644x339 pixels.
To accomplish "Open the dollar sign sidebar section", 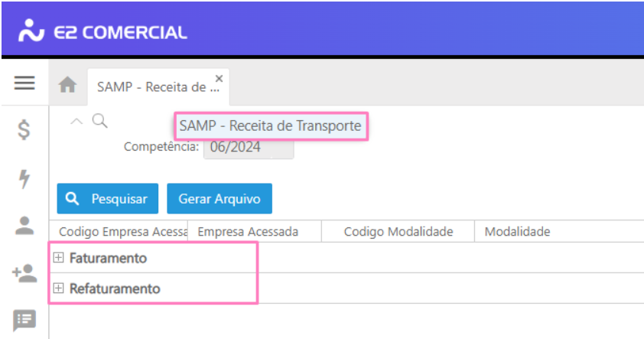I will tap(24, 130).
